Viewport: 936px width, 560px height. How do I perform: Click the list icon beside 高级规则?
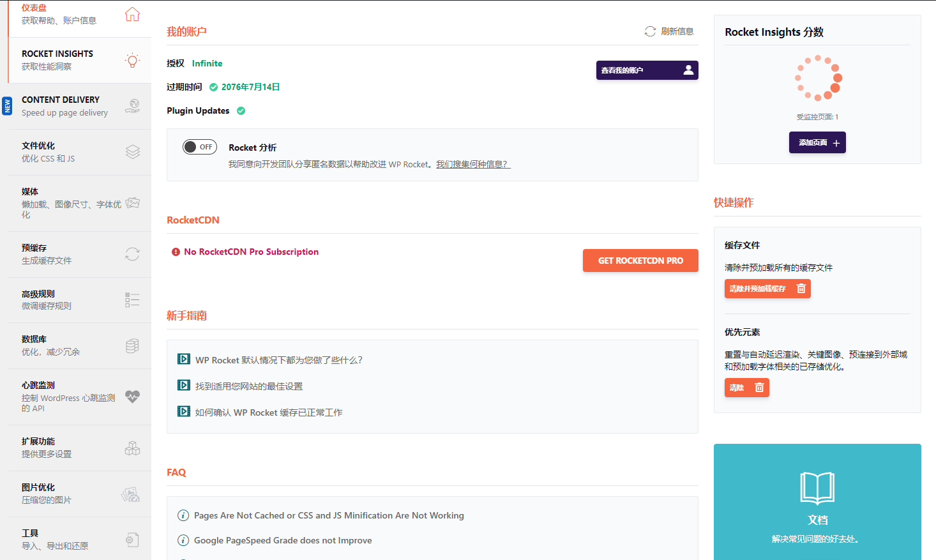(132, 300)
